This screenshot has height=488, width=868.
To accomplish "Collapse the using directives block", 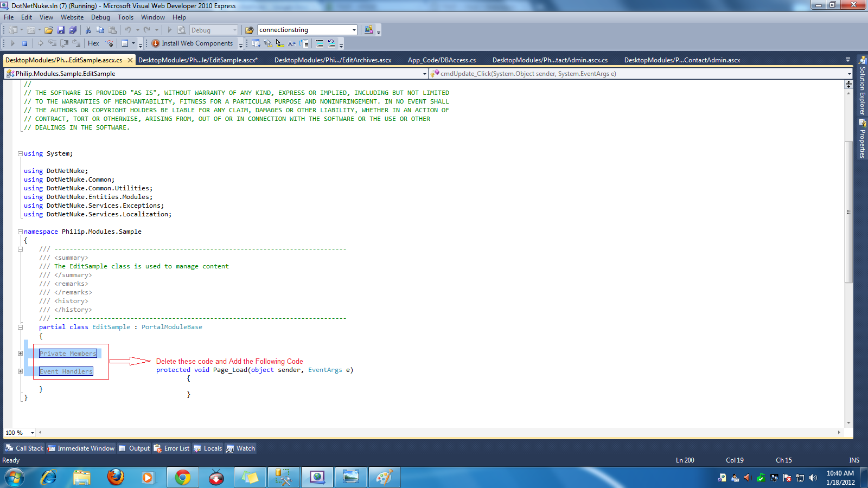I will click(x=20, y=153).
